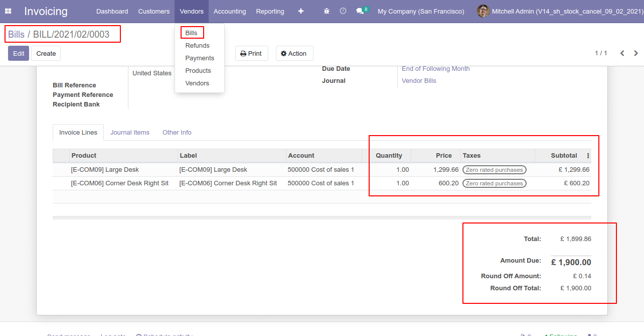
Task: Select Refunds from the Vendors dropdown
Action: pyautogui.click(x=198, y=45)
